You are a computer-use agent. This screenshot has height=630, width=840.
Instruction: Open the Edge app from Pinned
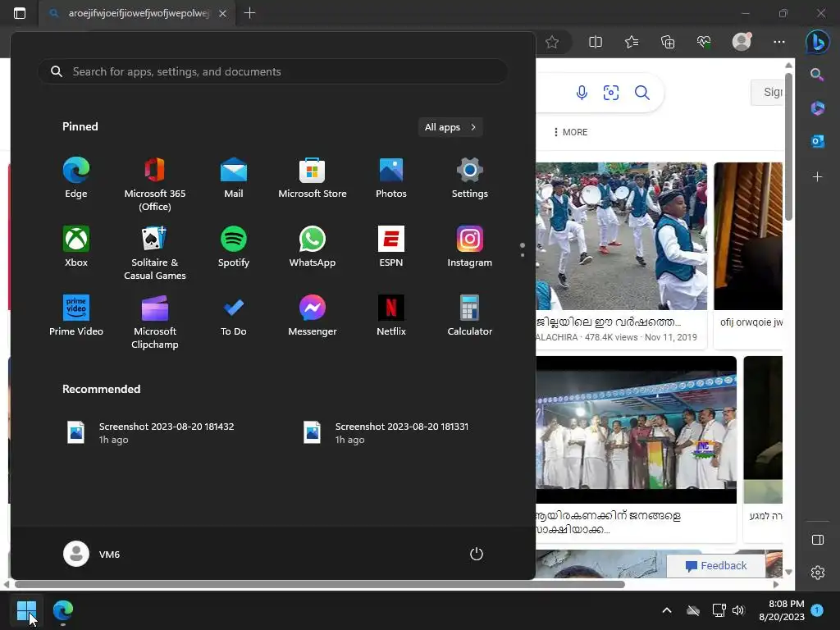(x=76, y=178)
